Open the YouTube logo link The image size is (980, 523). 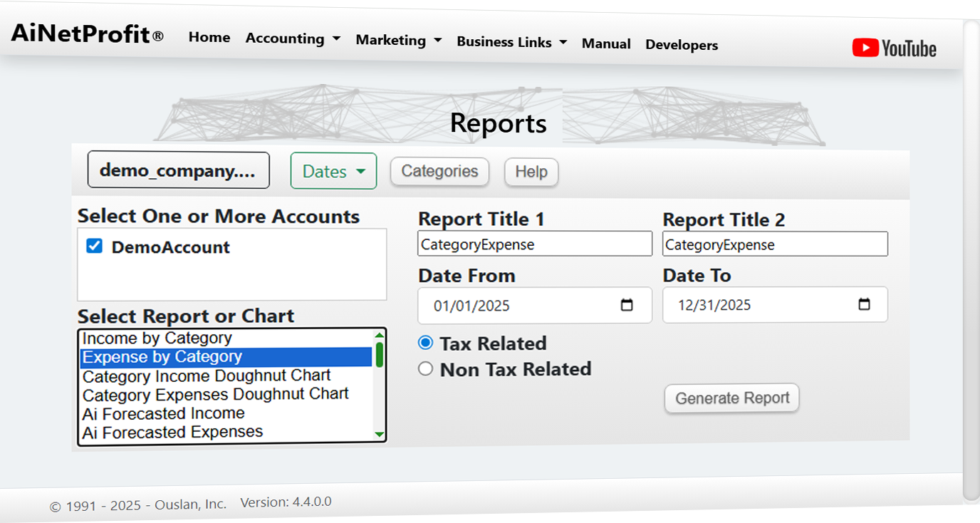point(894,48)
